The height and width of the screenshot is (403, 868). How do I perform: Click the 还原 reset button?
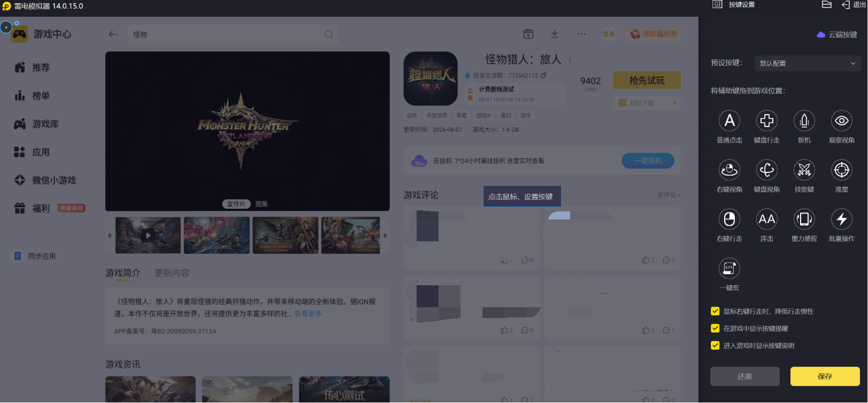point(744,377)
